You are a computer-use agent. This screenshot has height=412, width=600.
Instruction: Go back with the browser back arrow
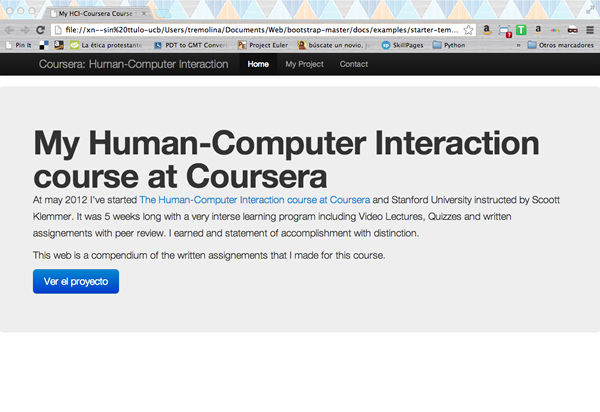(x=10, y=30)
